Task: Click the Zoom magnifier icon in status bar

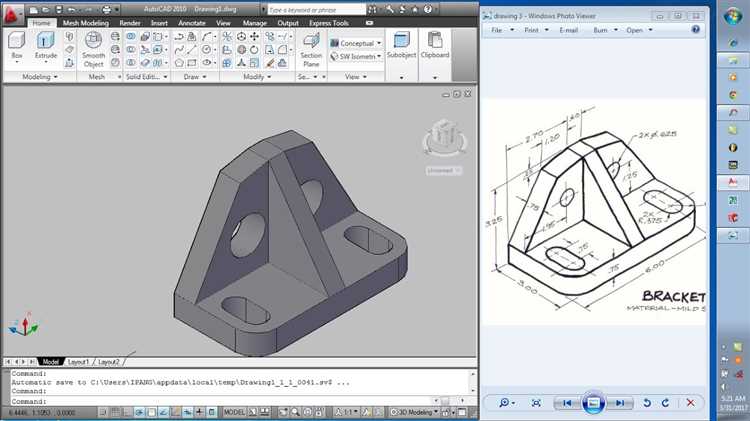Action: (296, 412)
